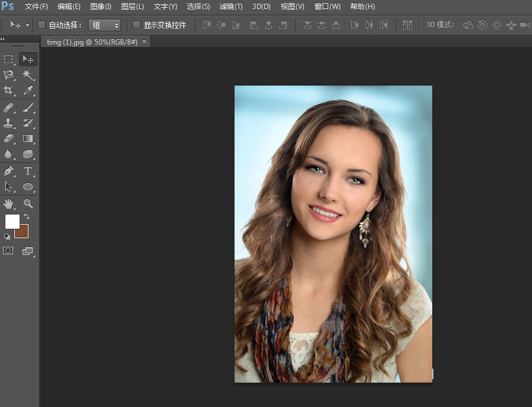Open the tool preset picker dropdown
This screenshot has height=407, width=532.
point(27,25)
